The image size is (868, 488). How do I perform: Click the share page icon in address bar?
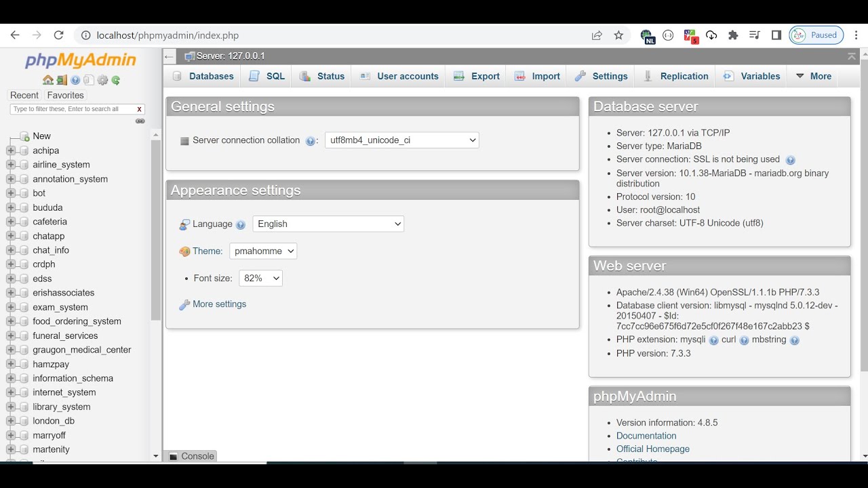pos(597,35)
